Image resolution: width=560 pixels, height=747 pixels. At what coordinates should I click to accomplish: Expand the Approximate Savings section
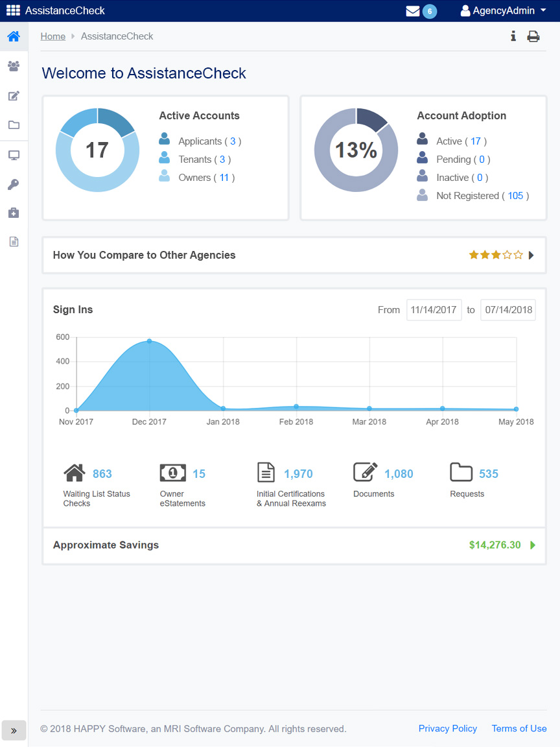(533, 545)
